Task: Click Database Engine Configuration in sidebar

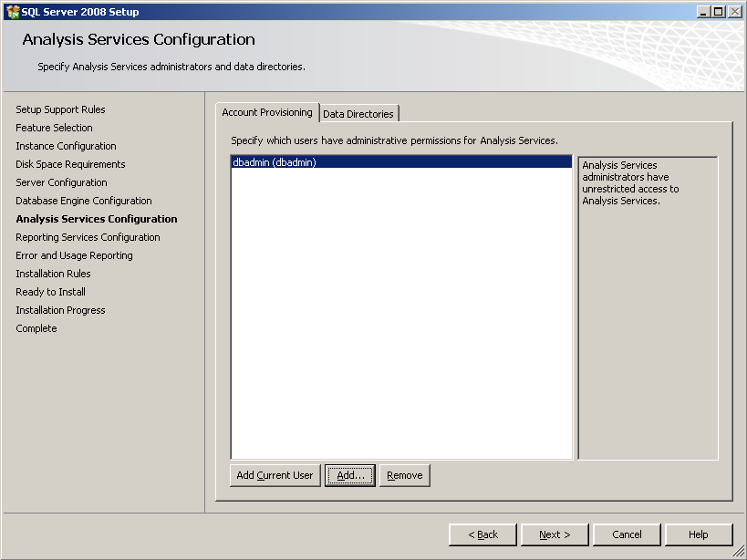Action: coord(84,201)
